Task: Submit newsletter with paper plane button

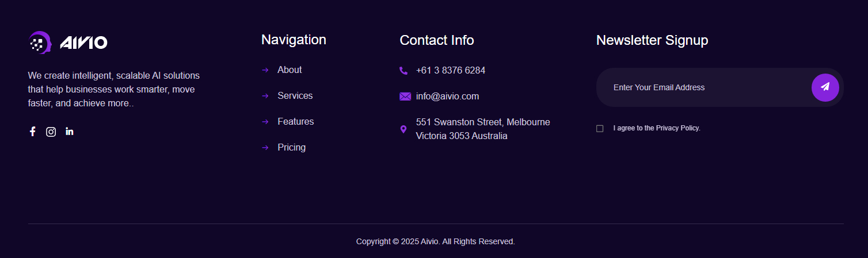Action: click(825, 87)
